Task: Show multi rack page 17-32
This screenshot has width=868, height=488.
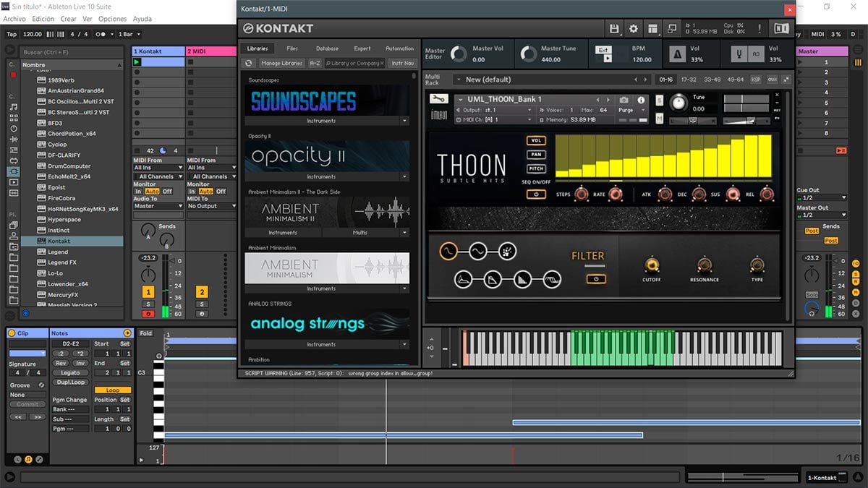Action: tap(689, 80)
